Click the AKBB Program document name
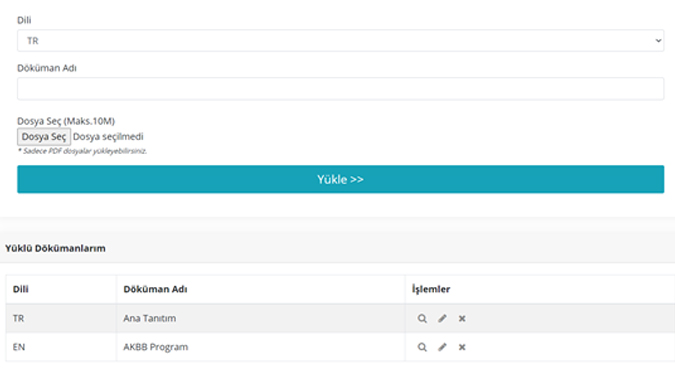Image resolution: width=675 pixels, height=369 pixels. tap(155, 347)
